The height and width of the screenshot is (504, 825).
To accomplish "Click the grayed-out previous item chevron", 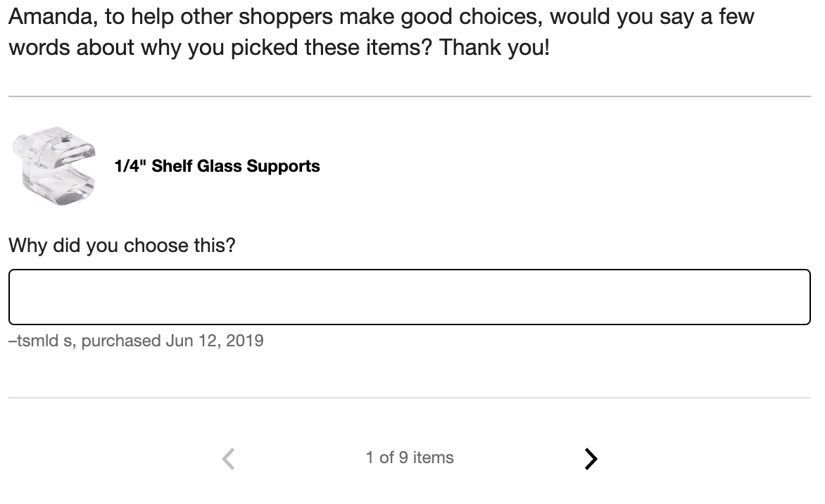I will click(228, 459).
